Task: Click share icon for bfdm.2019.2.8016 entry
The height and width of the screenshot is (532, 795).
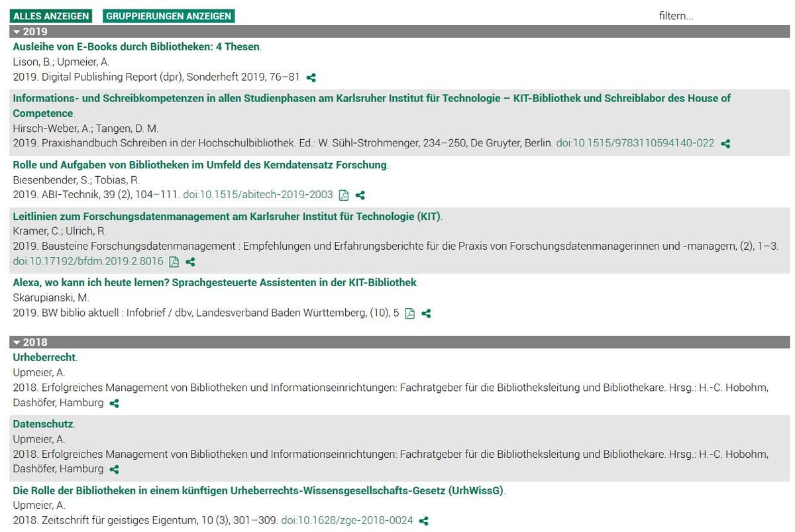Action: click(x=190, y=262)
